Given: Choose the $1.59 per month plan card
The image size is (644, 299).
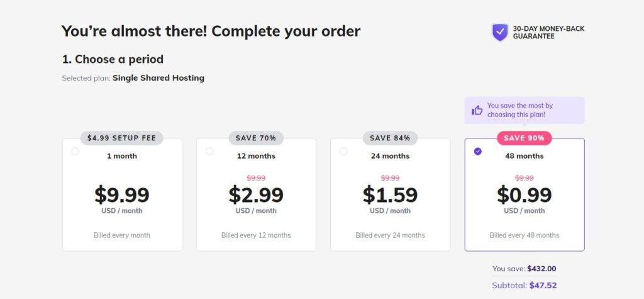Looking at the screenshot, I should pyautogui.click(x=390, y=195).
